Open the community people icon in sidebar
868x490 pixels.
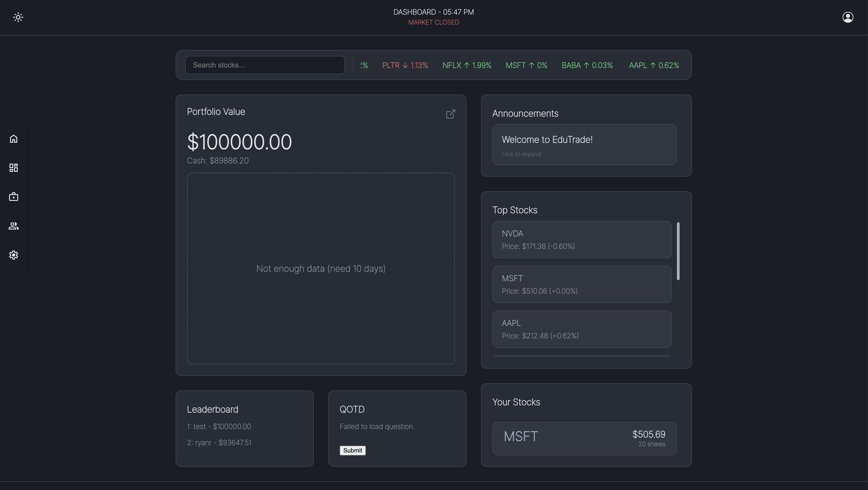[x=13, y=226]
